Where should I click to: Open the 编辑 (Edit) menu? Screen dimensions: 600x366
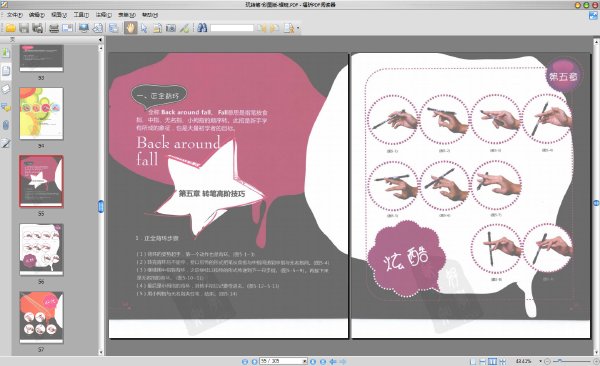36,15
